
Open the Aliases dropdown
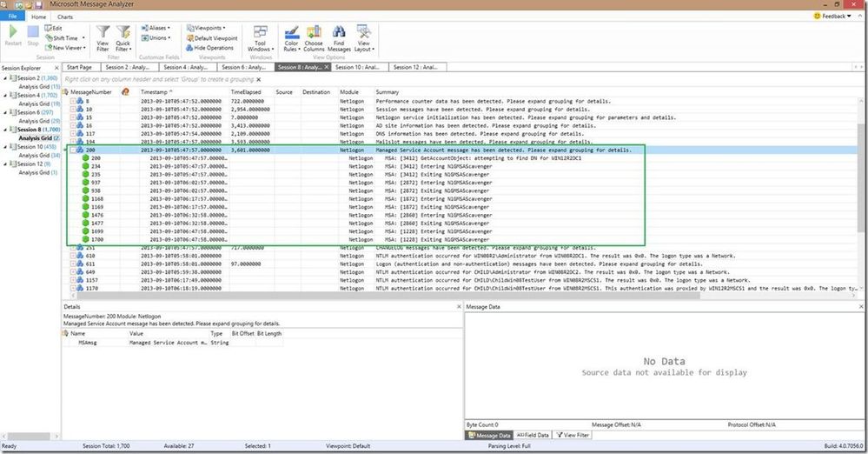[x=156, y=28]
